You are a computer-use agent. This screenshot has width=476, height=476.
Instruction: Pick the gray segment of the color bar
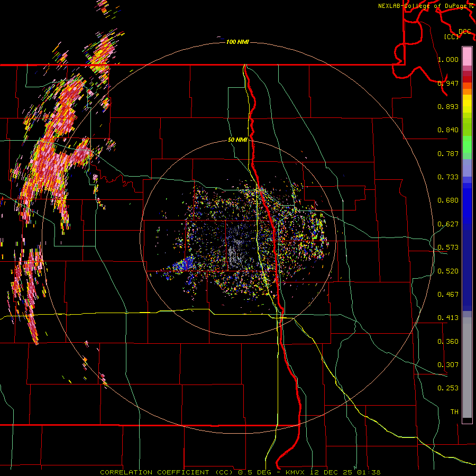[467, 368]
